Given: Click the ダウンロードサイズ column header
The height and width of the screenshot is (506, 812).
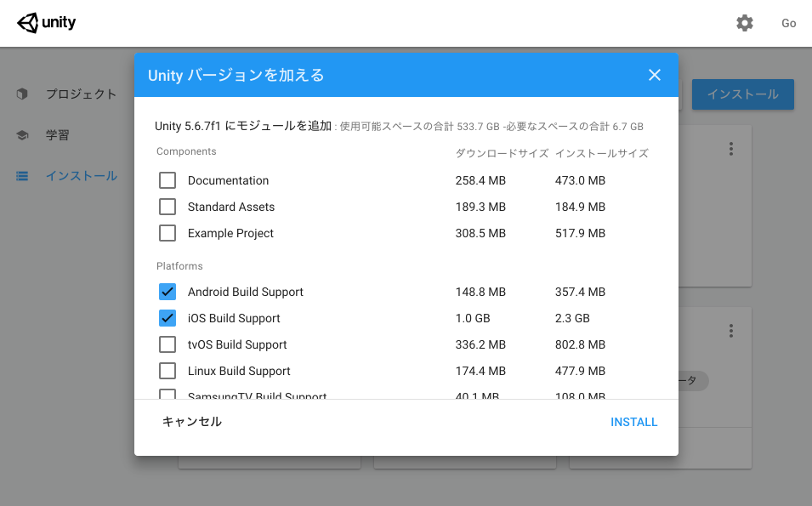Looking at the screenshot, I should point(502,153).
